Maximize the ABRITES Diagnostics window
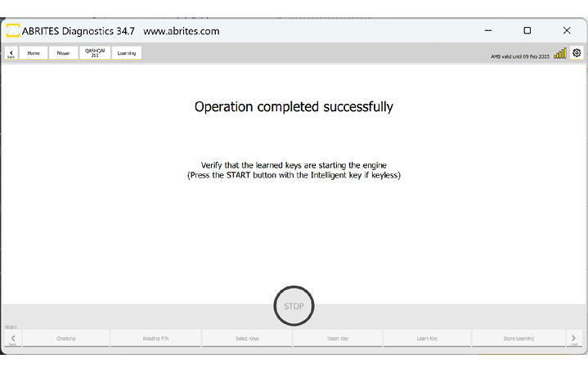This screenshot has height=372, width=588. [527, 30]
